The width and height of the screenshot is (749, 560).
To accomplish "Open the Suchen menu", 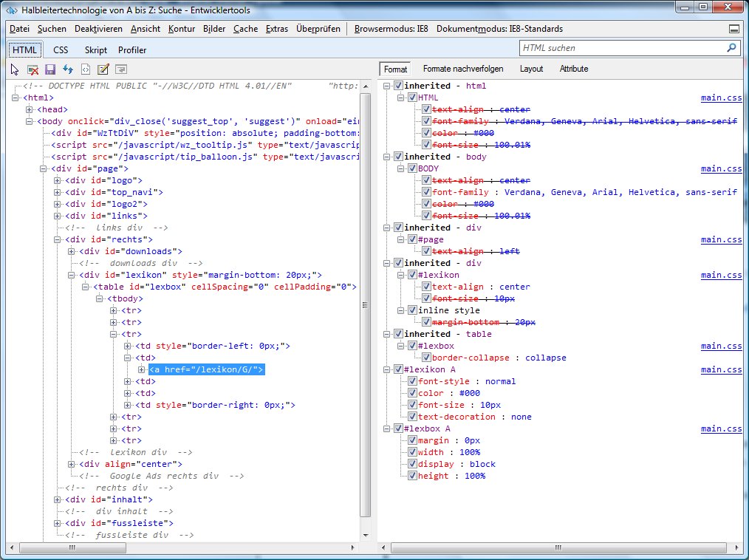I will tap(52, 29).
